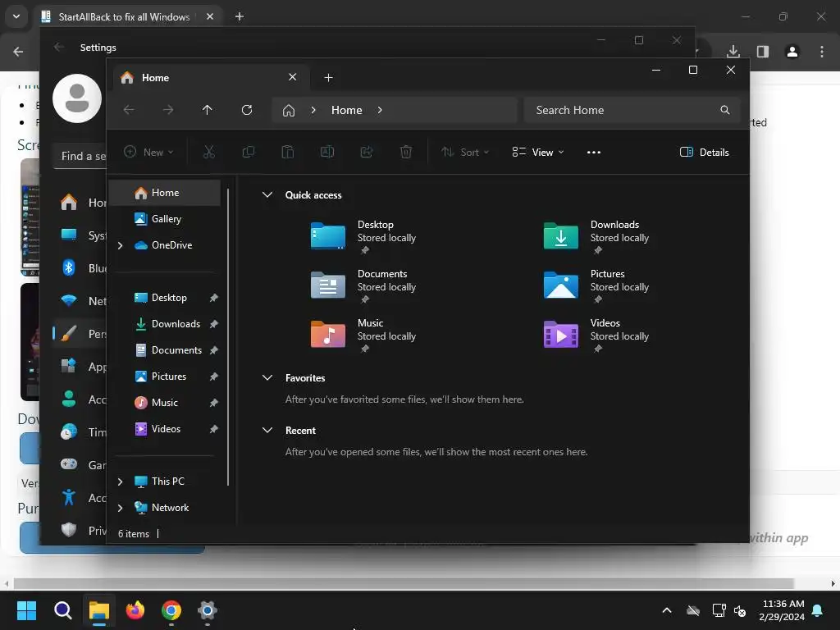The width and height of the screenshot is (840, 630).
Task: Click the search magnifier in Search Home box
Action: tap(725, 110)
